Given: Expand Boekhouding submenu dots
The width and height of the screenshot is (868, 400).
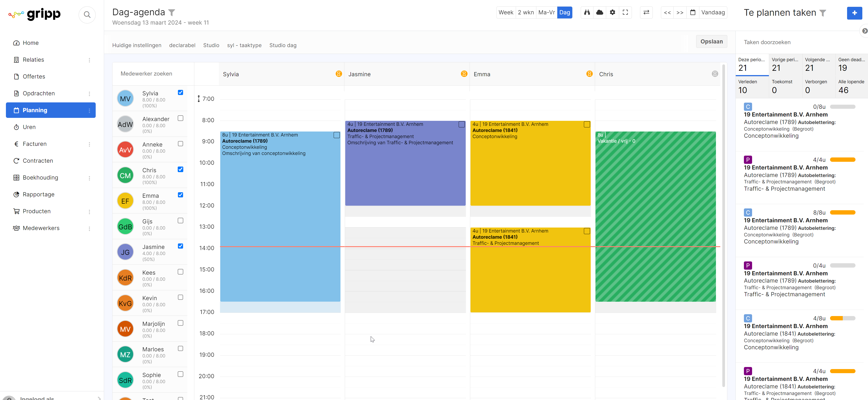Looking at the screenshot, I should (89, 178).
